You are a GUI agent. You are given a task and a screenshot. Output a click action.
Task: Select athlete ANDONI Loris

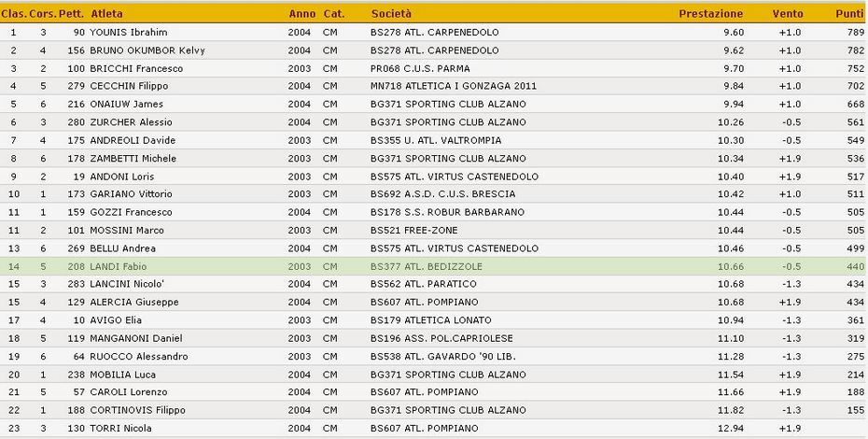coord(121,177)
